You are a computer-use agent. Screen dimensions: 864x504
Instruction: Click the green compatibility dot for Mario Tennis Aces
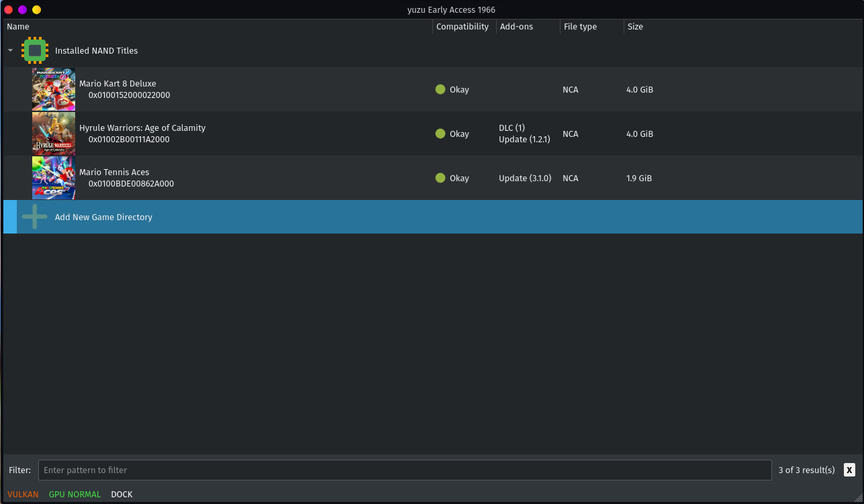(440, 178)
